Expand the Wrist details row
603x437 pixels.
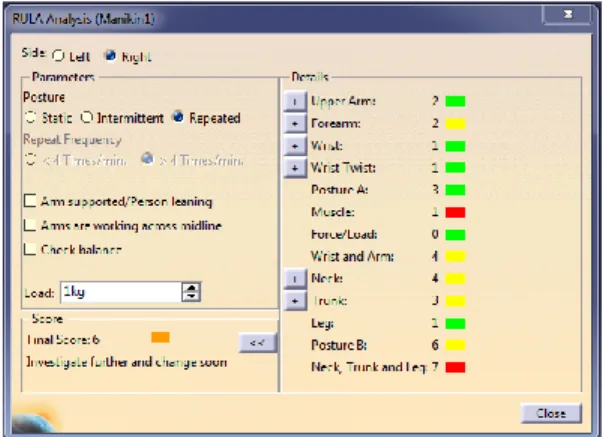pos(295,146)
